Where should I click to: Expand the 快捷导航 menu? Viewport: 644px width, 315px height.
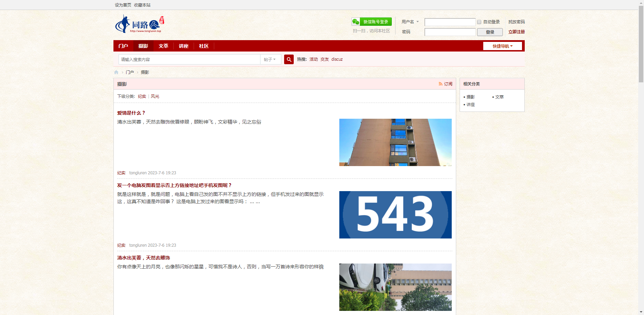tap(502, 46)
